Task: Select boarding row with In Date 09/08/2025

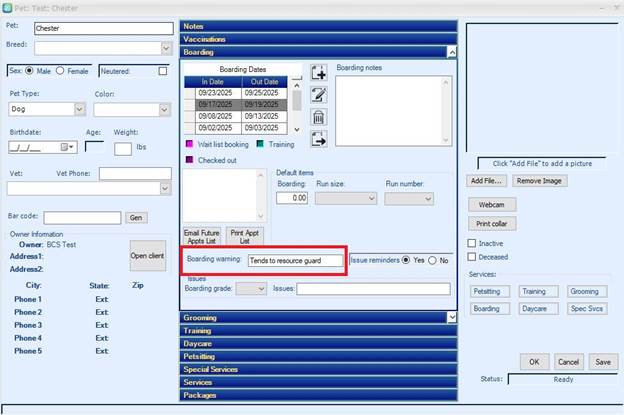Action: [x=236, y=116]
